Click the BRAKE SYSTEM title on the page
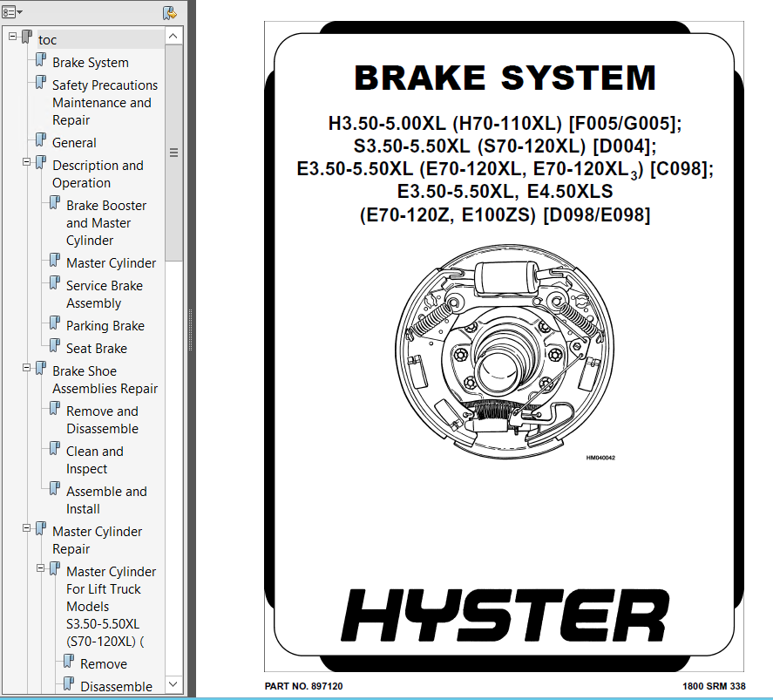This screenshot has height=700, width=773. [505, 78]
